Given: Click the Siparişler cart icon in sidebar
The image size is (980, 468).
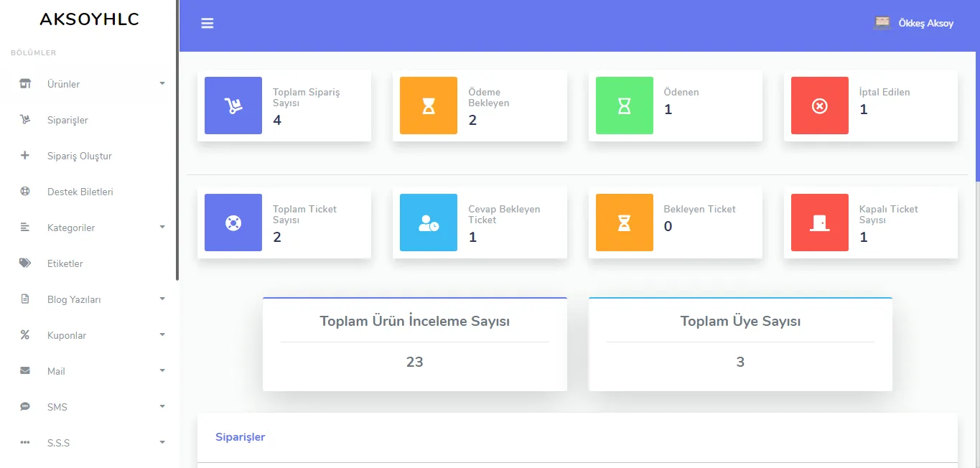Looking at the screenshot, I should point(25,120).
